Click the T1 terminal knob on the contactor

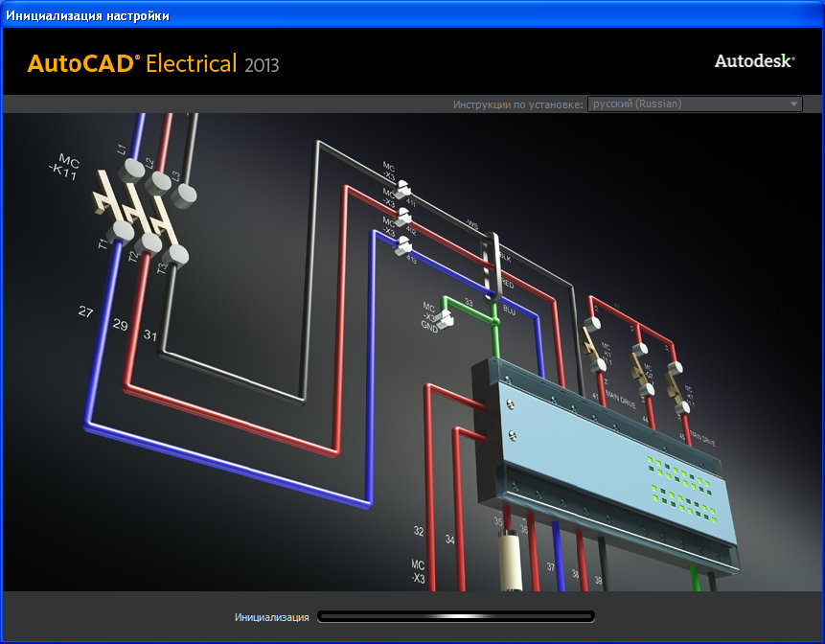tap(122, 231)
